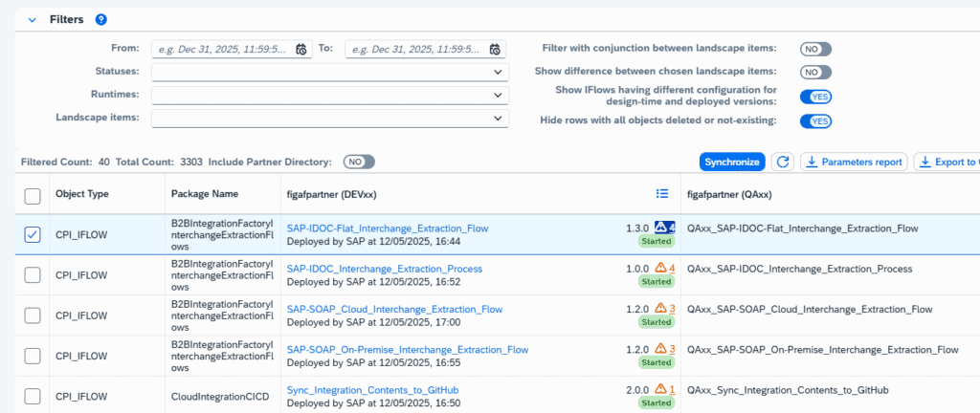Click version 2.0.0 of Sync_Integration_Contents_to_GitHub
Viewport: 980px width, 413px height.
637,390
